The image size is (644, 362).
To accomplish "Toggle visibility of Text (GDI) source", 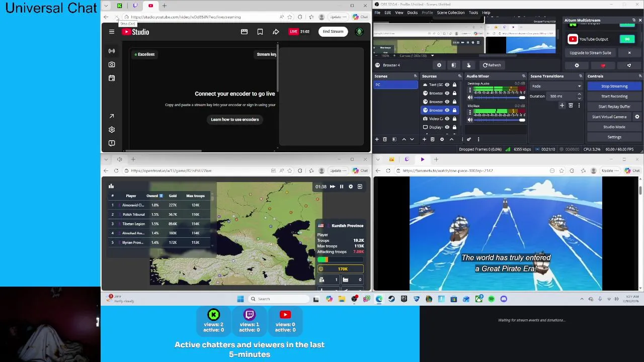I will click(x=447, y=85).
